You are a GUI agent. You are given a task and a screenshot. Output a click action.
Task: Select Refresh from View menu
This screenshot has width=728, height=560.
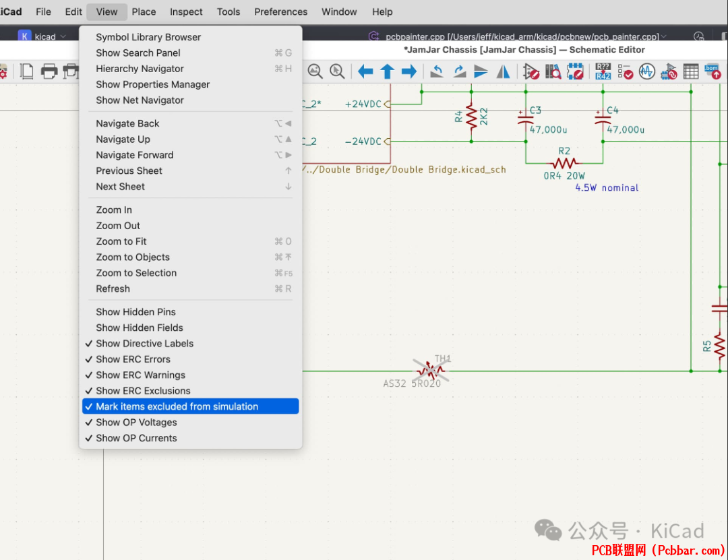coord(190,289)
